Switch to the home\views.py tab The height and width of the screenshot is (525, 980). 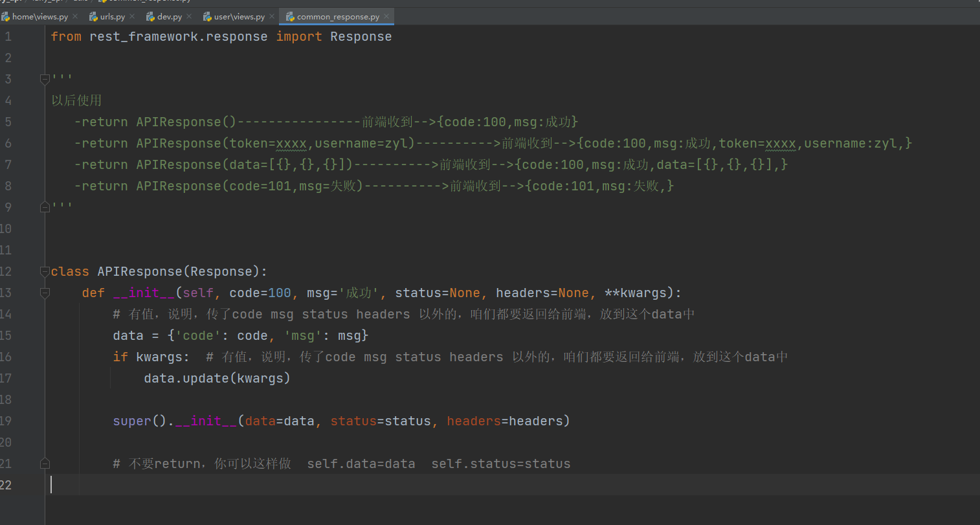[40, 17]
